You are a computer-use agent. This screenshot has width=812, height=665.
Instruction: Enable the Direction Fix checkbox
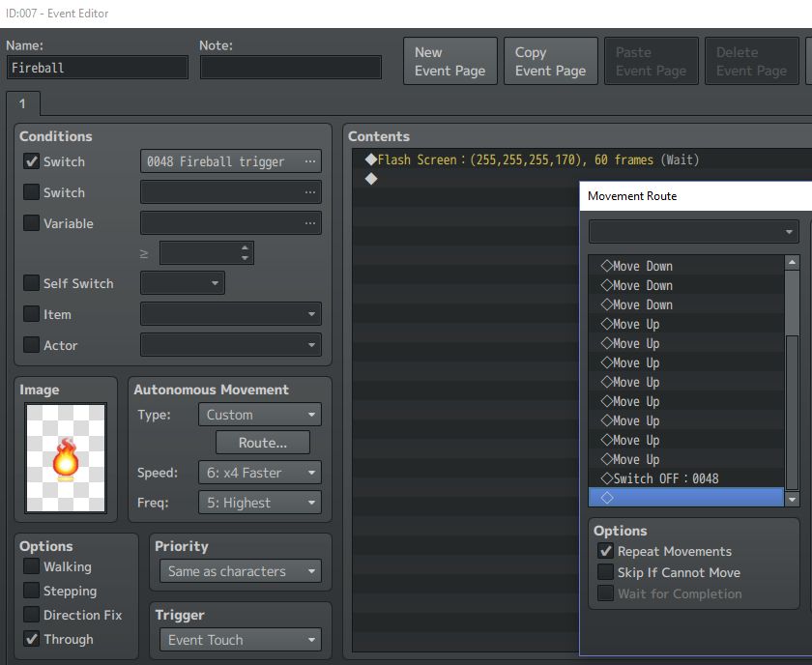tap(32, 615)
